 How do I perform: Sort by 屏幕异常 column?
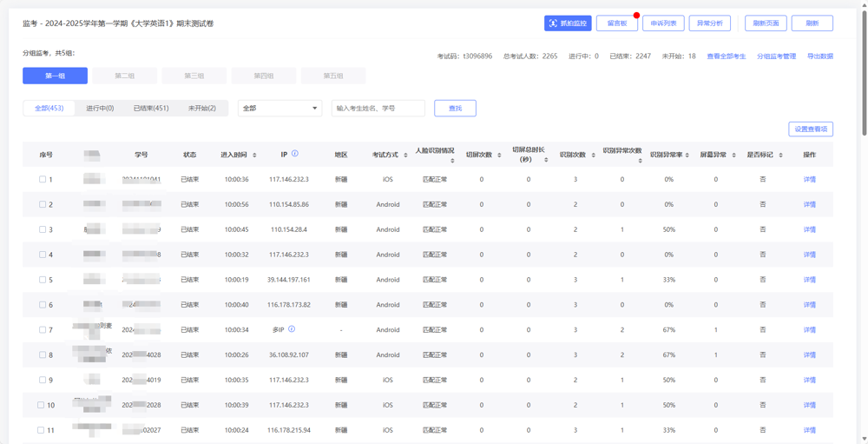(734, 156)
